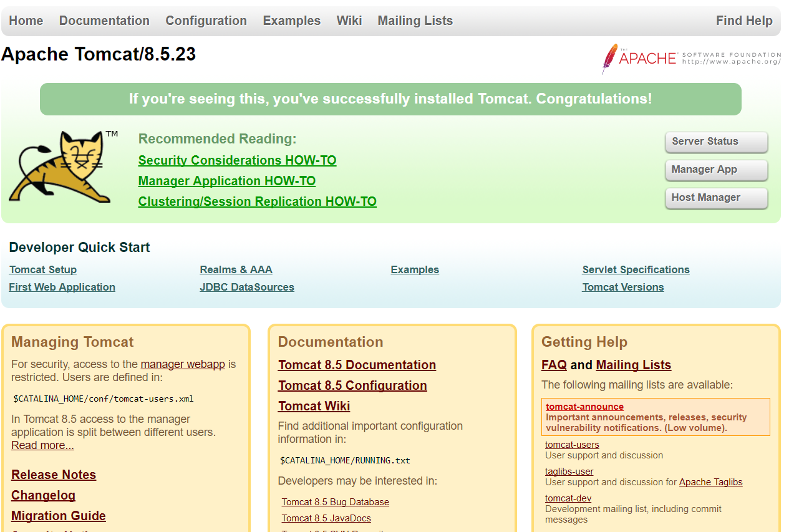
Task: Click the tomcat-users mailing list link
Action: [572, 445]
